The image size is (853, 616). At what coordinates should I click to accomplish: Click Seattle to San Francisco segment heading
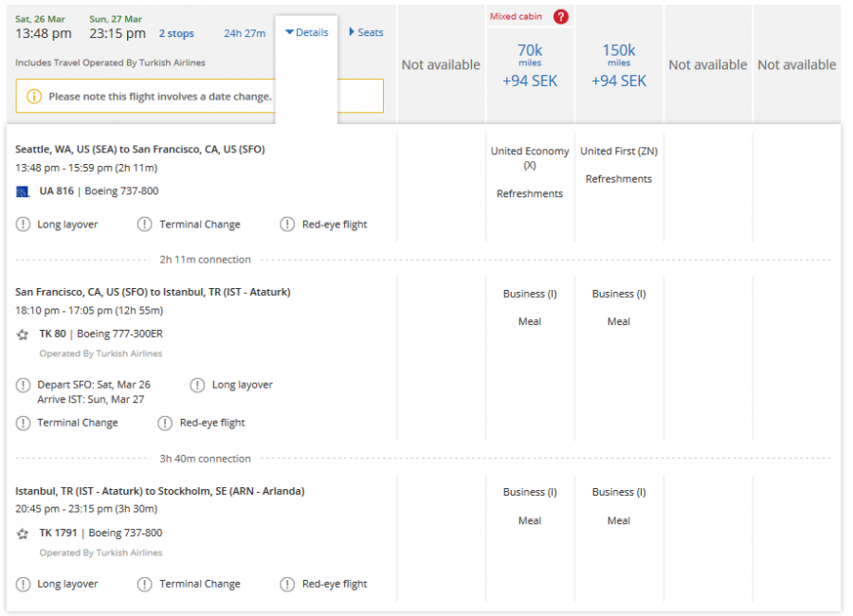pyautogui.click(x=140, y=149)
